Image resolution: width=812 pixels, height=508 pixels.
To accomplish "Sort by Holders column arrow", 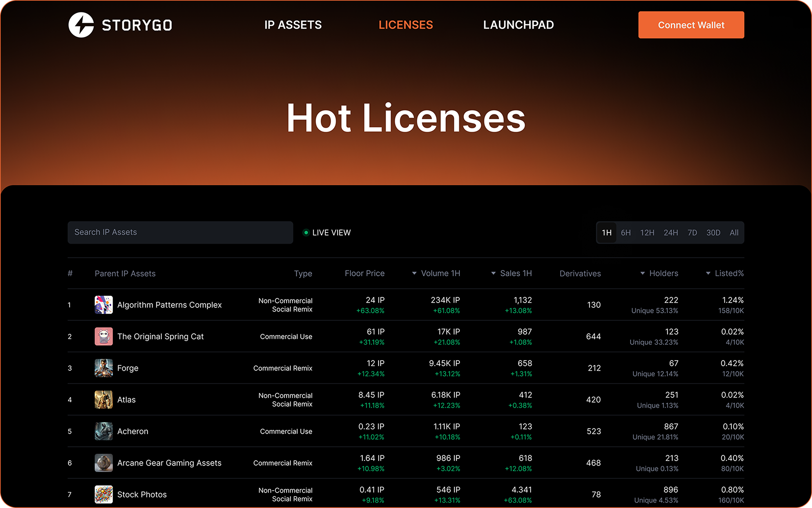I will (x=642, y=273).
